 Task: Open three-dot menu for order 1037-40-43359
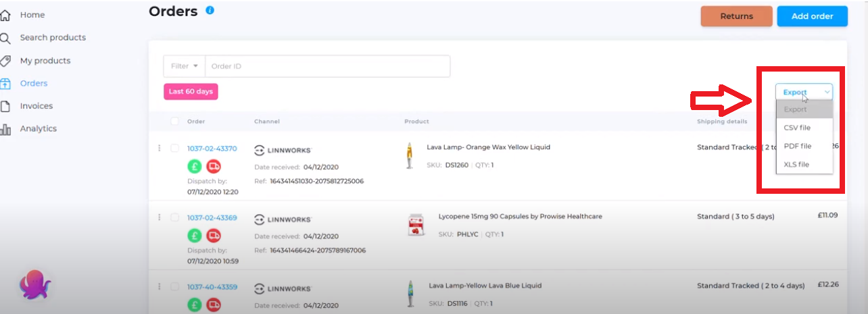tap(160, 286)
